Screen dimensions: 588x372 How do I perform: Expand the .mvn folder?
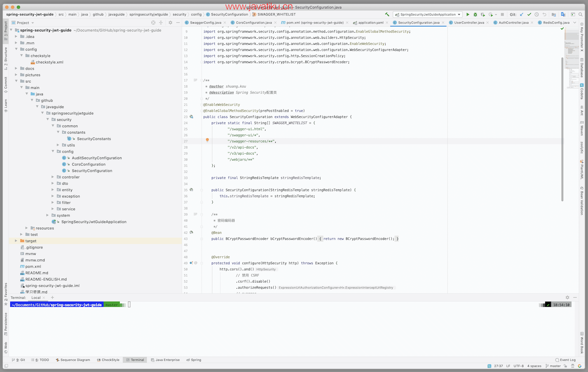click(16, 43)
